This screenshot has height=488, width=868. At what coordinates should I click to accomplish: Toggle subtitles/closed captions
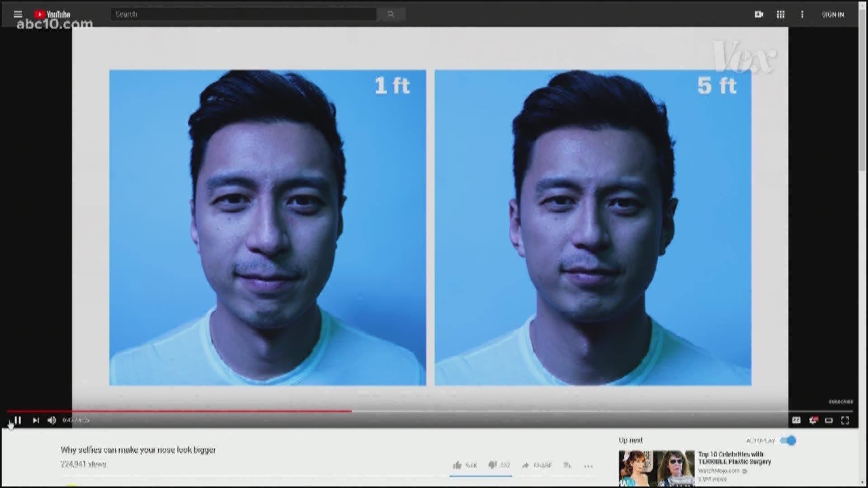point(797,420)
